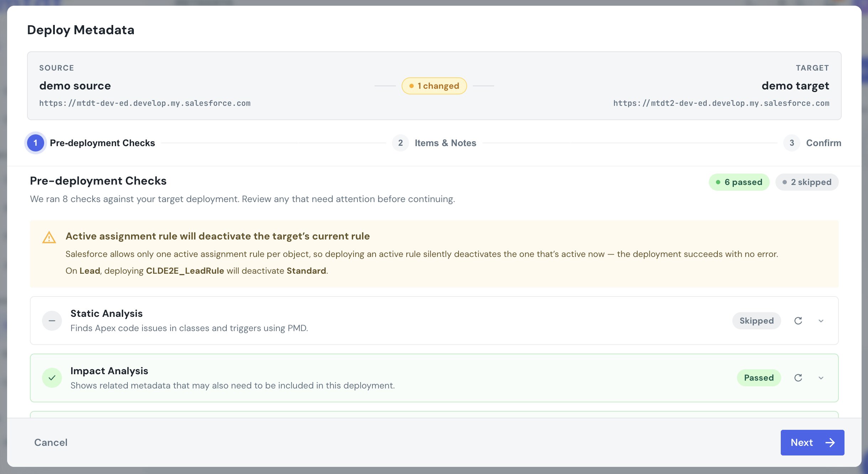Image resolution: width=868 pixels, height=474 pixels.
Task: Click the Deploy Metadata heading
Action: [x=81, y=30]
